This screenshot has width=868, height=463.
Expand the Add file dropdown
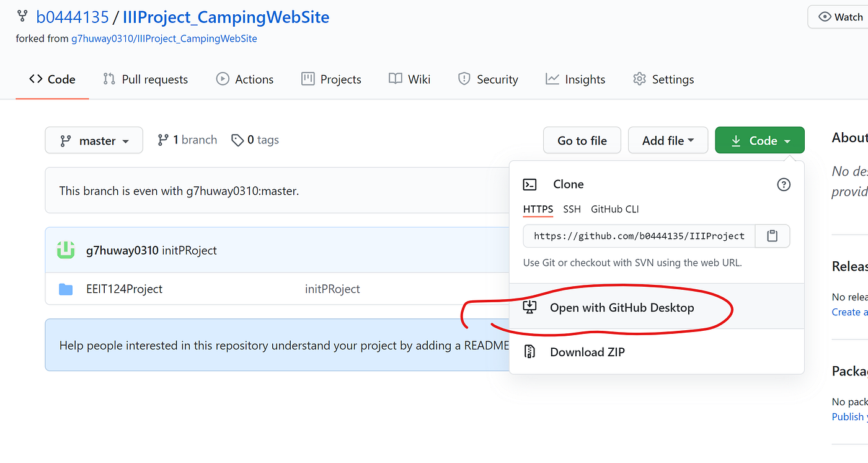pos(668,140)
